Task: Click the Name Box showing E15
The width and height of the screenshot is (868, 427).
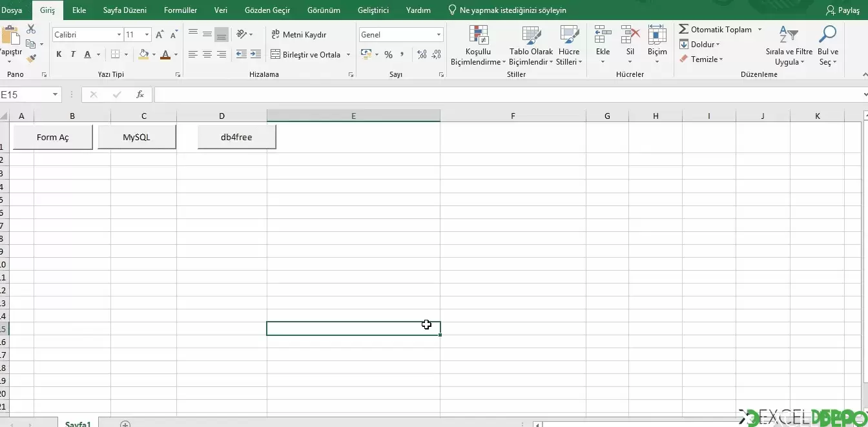Action: [25, 95]
